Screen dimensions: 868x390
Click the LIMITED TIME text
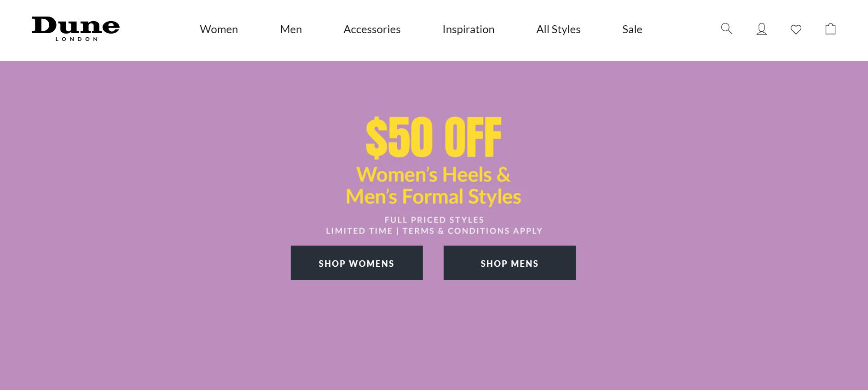(x=359, y=231)
